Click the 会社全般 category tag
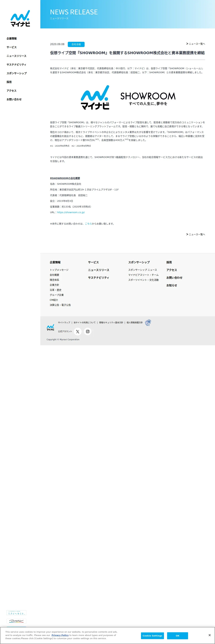 click(76, 44)
